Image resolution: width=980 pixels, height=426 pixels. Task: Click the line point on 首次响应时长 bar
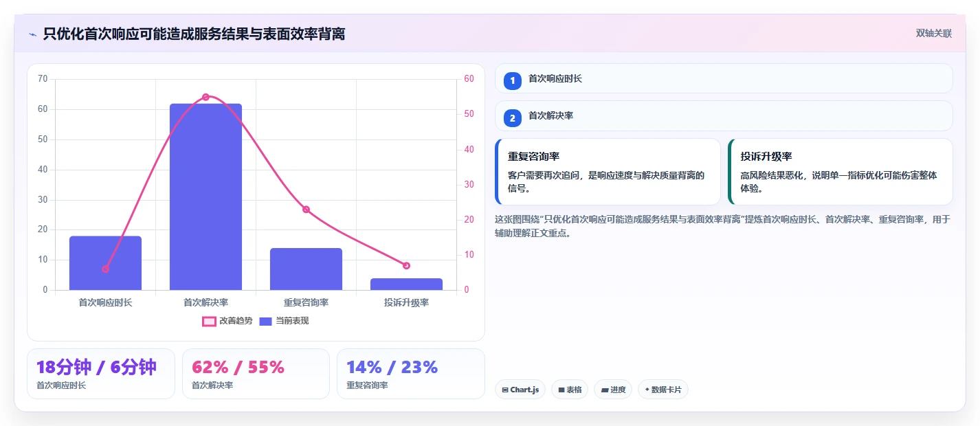(105, 269)
